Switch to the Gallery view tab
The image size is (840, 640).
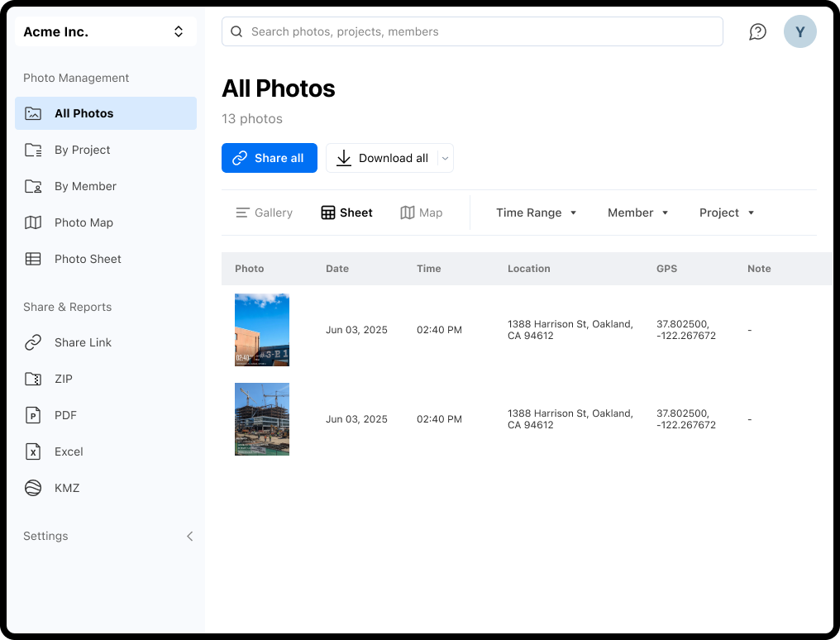click(264, 213)
